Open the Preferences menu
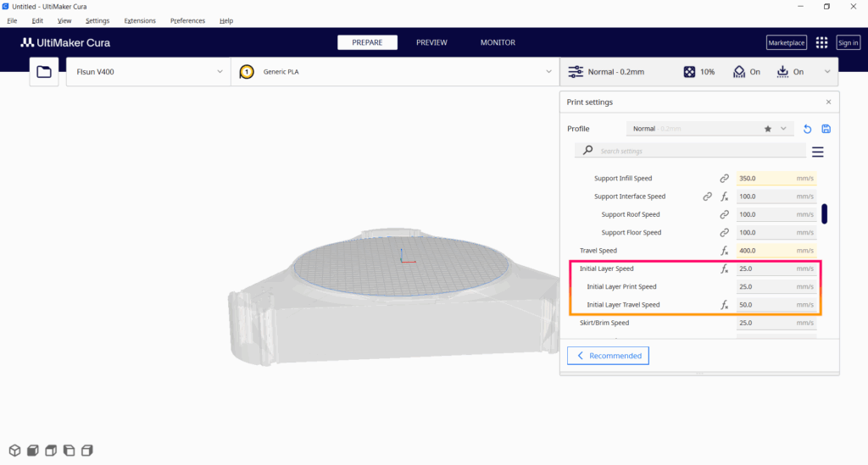This screenshot has width=868, height=465. [x=187, y=20]
